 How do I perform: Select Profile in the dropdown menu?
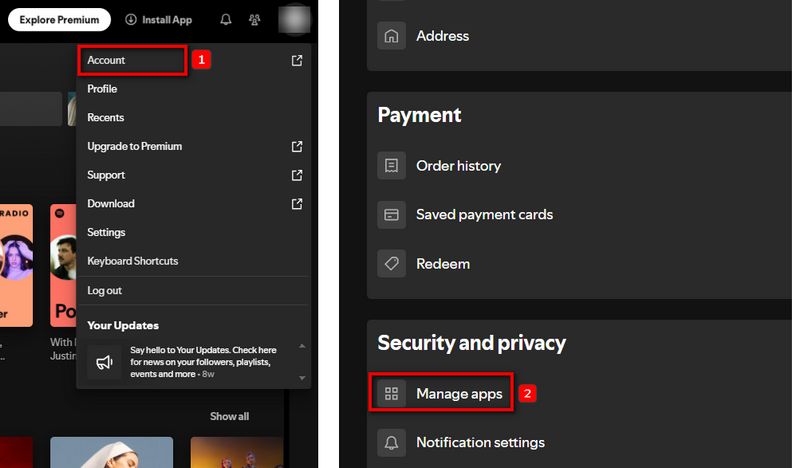click(193, 89)
